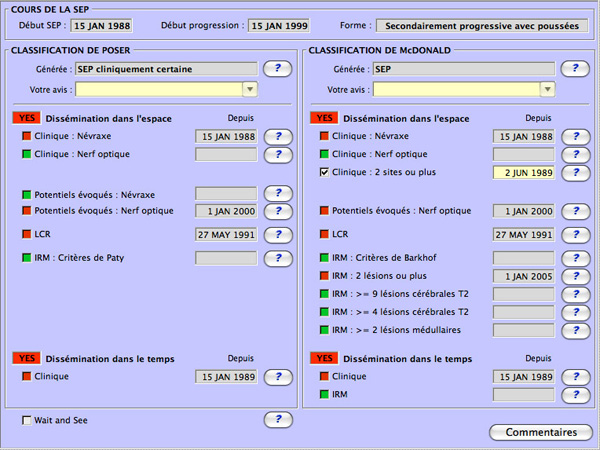Screen dimensions: 600x450
Task: Click YES badge for Poser Dissémination dans le temps
Action: (x=26, y=359)
